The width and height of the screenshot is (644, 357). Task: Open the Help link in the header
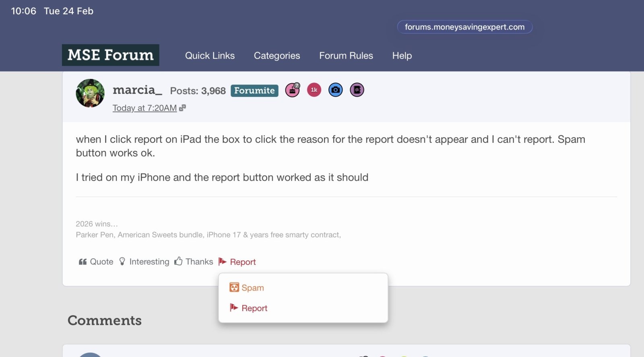tap(402, 56)
